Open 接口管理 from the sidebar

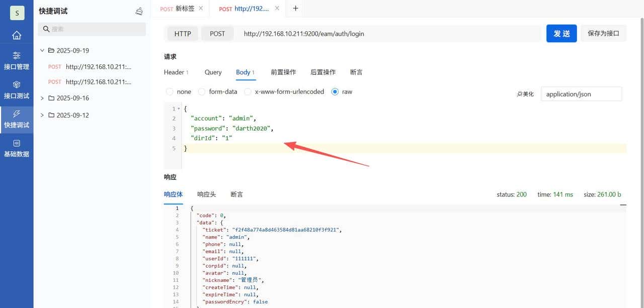point(17,60)
